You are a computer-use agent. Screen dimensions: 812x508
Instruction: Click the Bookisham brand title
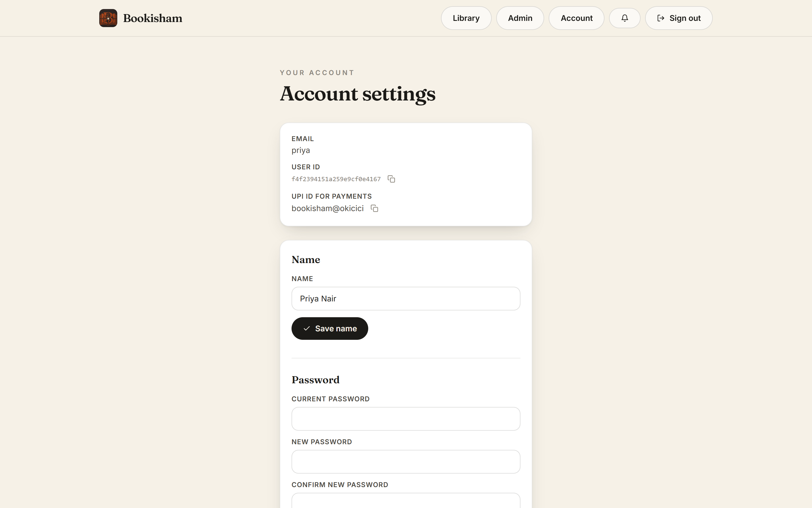(x=153, y=18)
